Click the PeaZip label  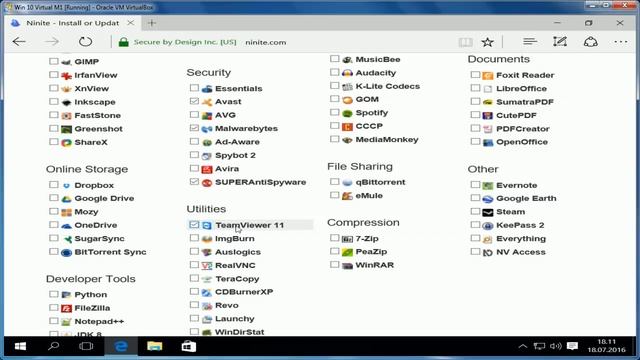click(x=371, y=252)
